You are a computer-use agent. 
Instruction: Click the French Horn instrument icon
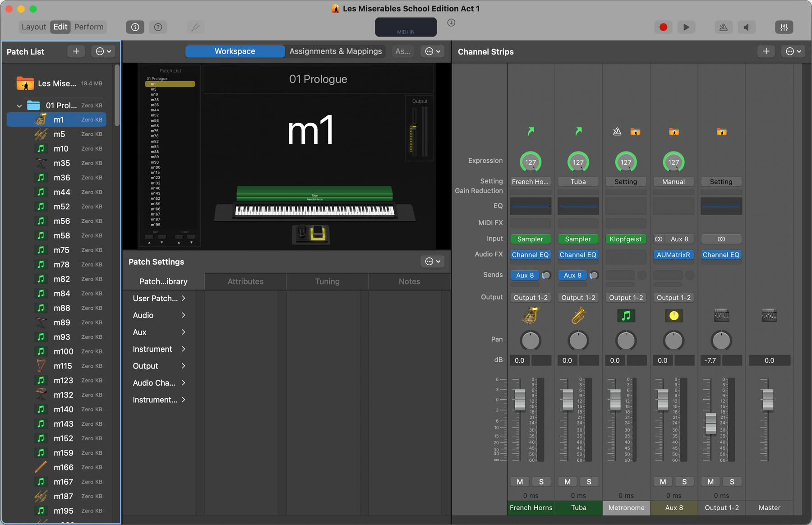(x=531, y=316)
